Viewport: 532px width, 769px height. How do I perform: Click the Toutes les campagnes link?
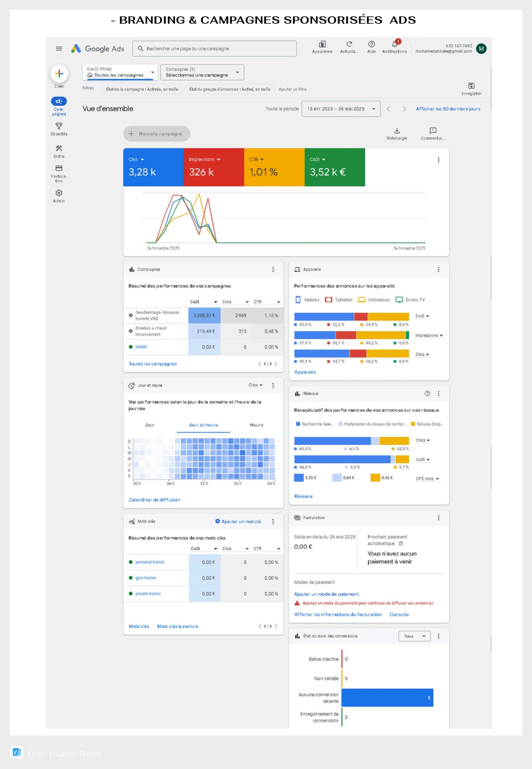pos(153,364)
